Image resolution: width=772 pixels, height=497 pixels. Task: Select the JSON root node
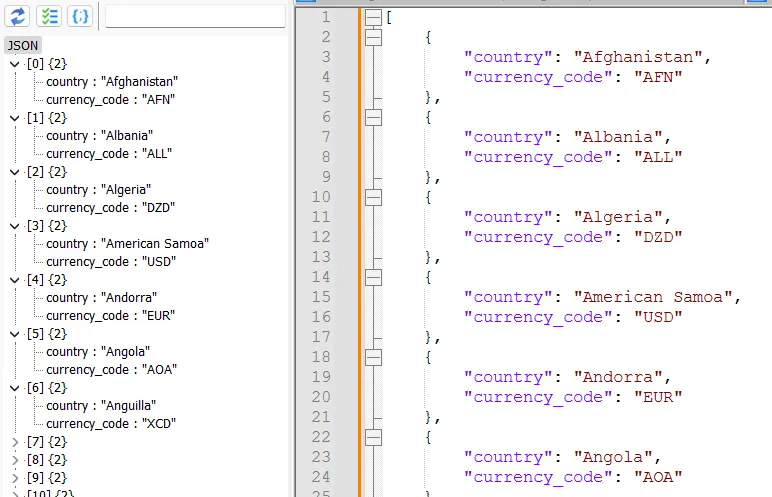coord(21,45)
